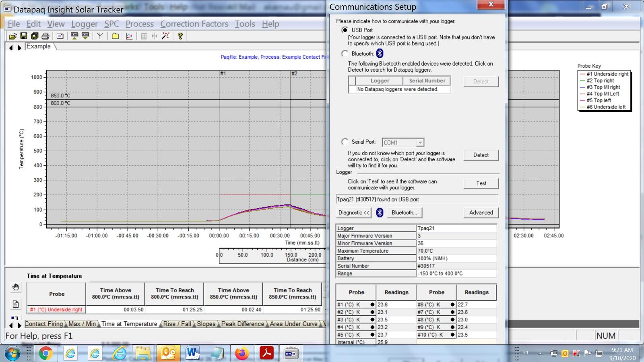Click the Print toolbar icon
The image size is (644, 362).
click(45, 36)
